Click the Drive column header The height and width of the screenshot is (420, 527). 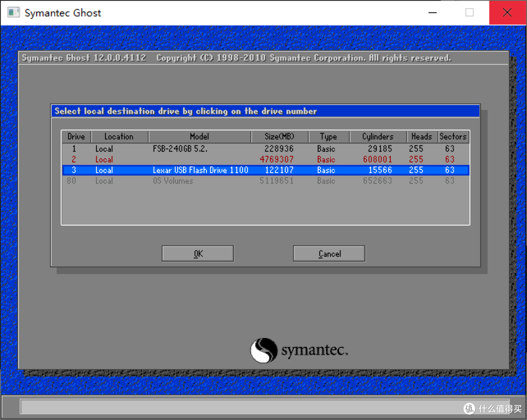click(76, 137)
